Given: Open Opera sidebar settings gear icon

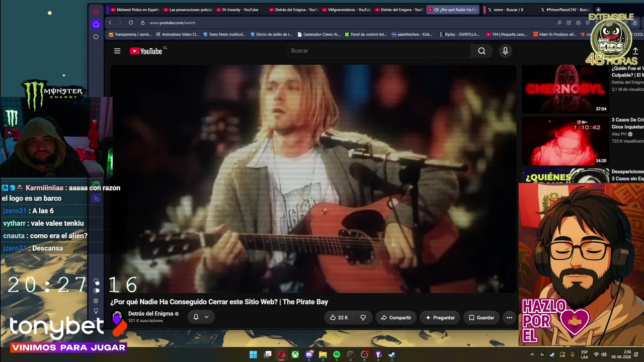Looking at the screenshot, I should pyautogui.click(x=96, y=301).
